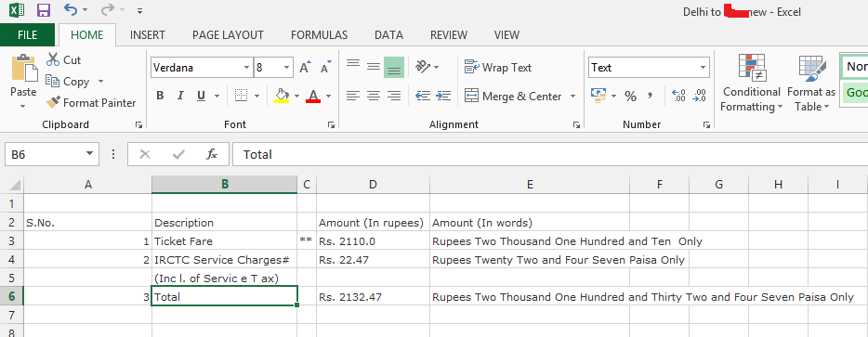Image resolution: width=868 pixels, height=337 pixels.
Task: Toggle Bold formatting
Action: click(160, 96)
